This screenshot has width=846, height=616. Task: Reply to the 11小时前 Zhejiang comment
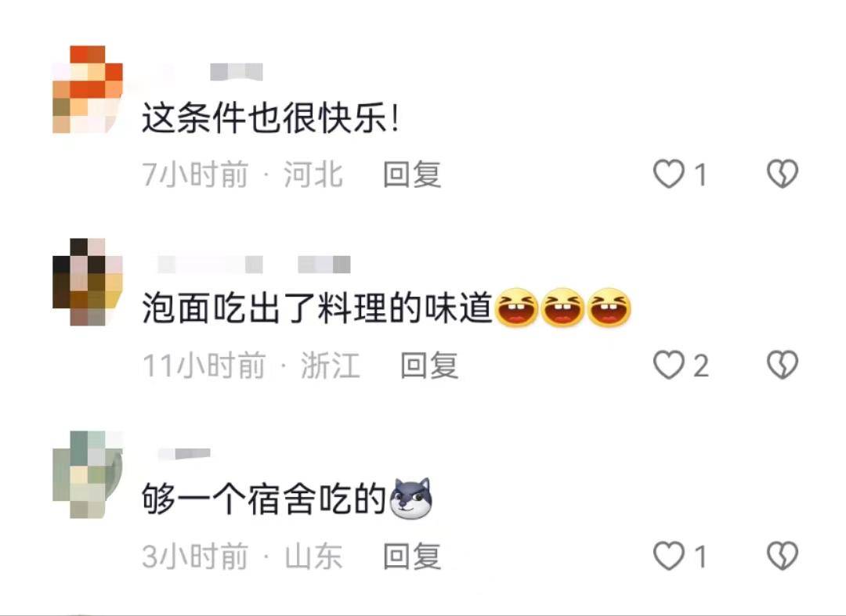[429, 366]
